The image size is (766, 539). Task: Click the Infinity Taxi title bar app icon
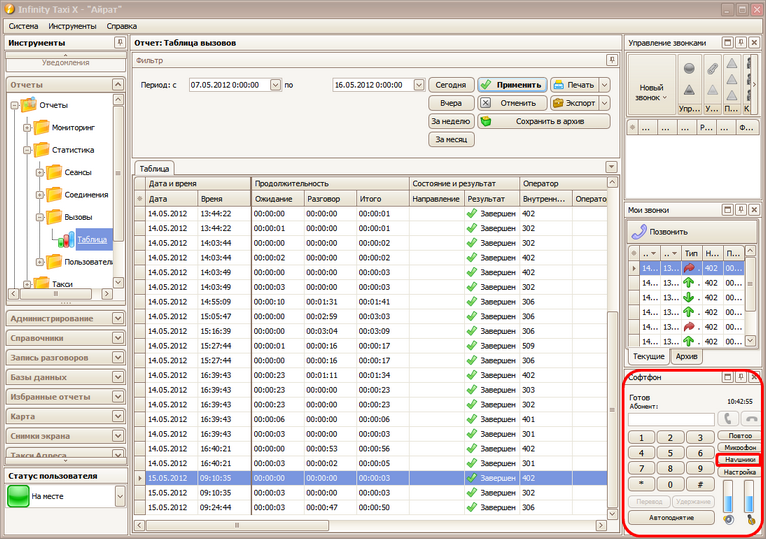tap(9, 9)
